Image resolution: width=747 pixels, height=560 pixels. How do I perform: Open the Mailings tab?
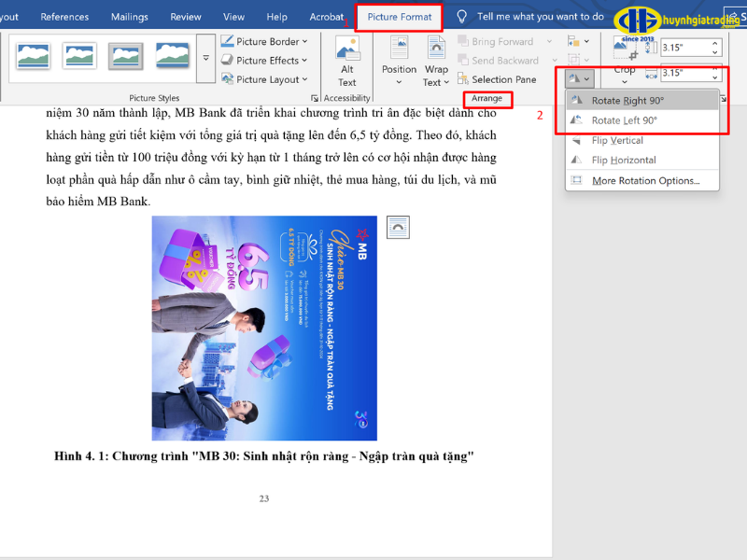coord(130,17)
